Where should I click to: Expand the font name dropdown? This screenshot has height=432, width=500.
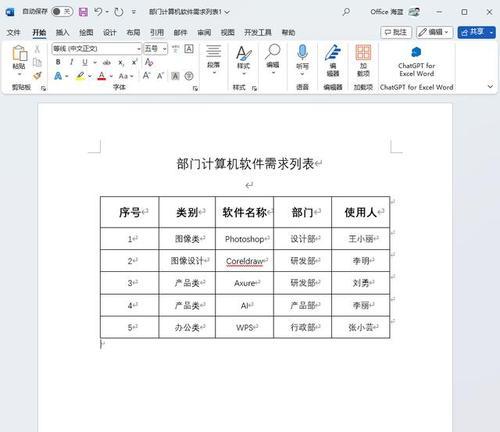click(139, 49)
